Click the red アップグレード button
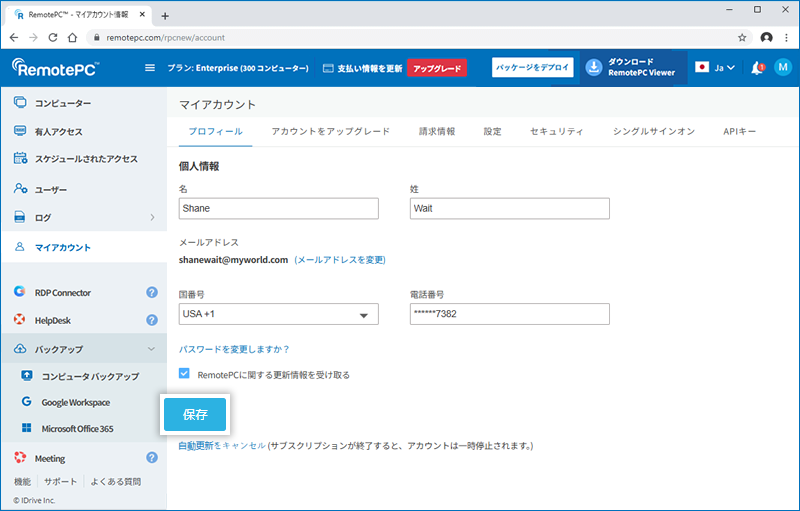 pos(437,68)
